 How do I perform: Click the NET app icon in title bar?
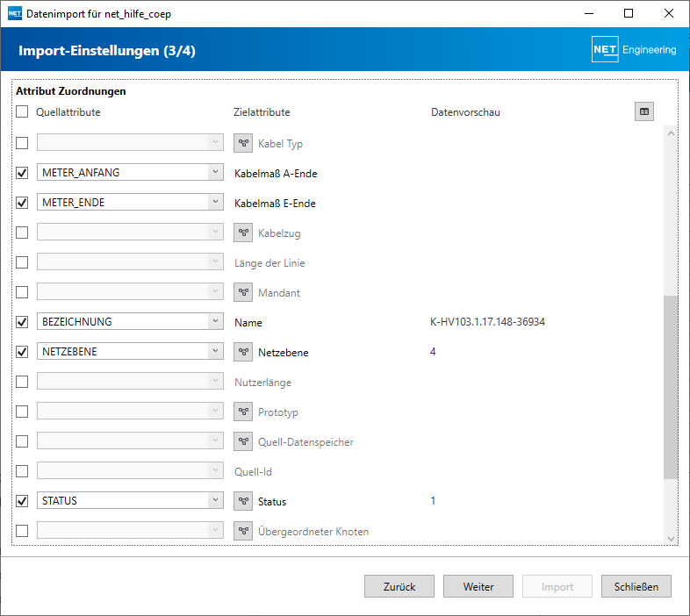pyautogui.click(x=15, y=14)
